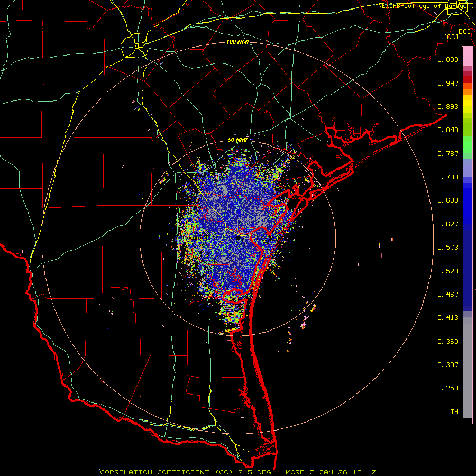The image size is (476, 476).
Task: Select the 0.253 scale value
Action: (x=448, y=388)
